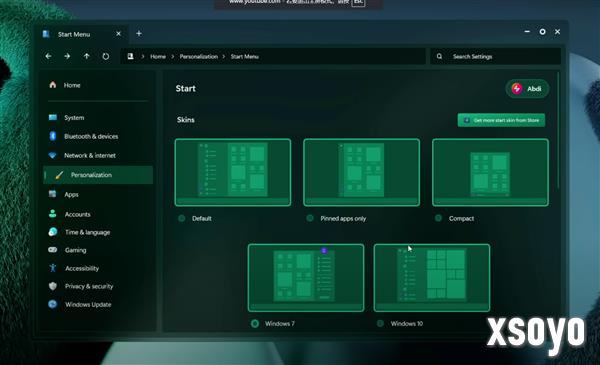Select the Windows 10 radio button
This screenshot has width=600, height=365.
[380, 323]
